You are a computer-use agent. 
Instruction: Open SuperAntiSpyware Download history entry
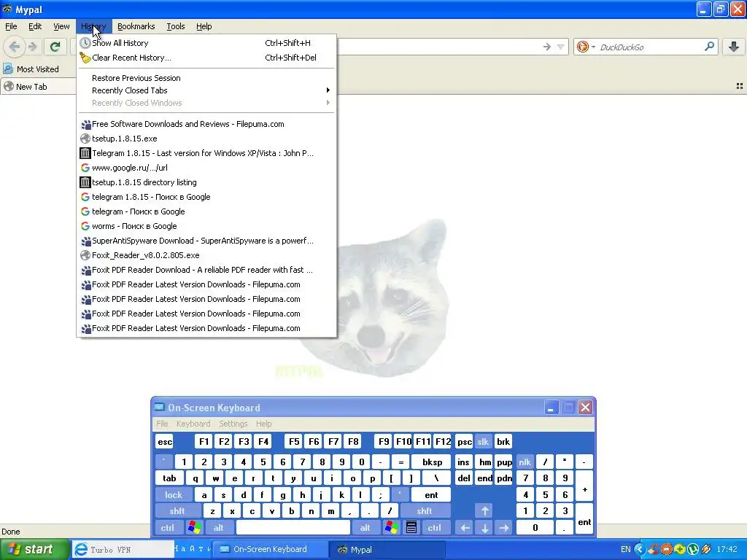(206, 241)
